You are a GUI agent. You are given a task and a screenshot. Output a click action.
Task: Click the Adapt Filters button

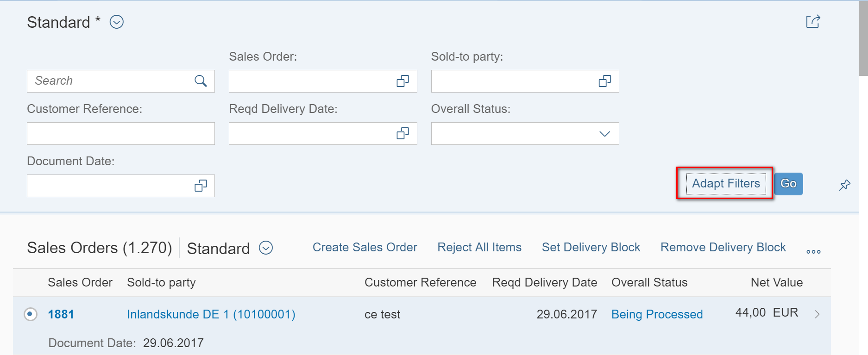pyautogui.click(x=726, y=184)
